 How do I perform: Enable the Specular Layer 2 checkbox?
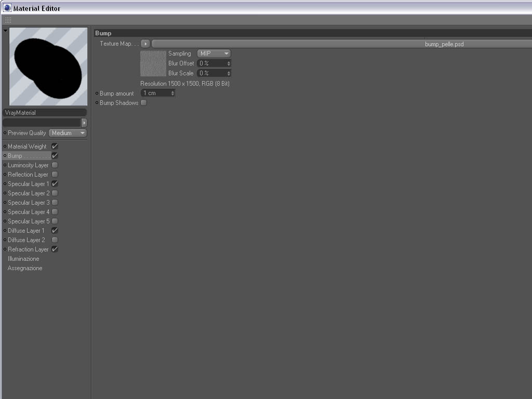55,193
